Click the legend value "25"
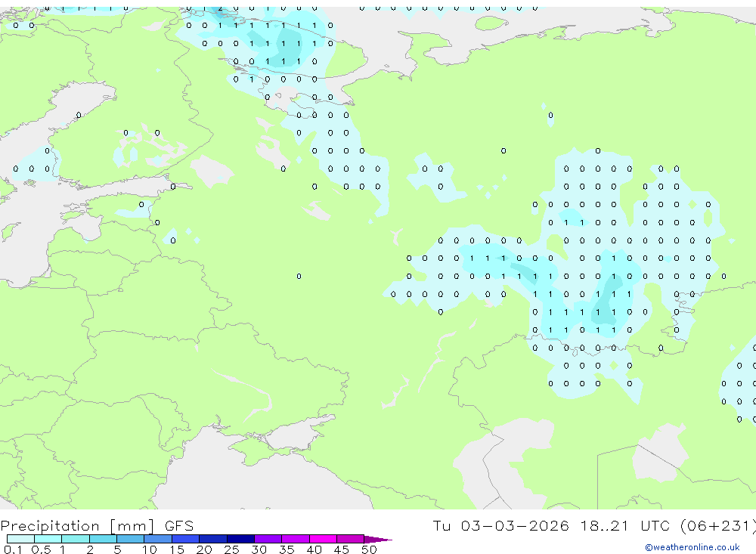The height and width of the screenshot is (554, 756). pyautogui.click(x=231, y=549)
